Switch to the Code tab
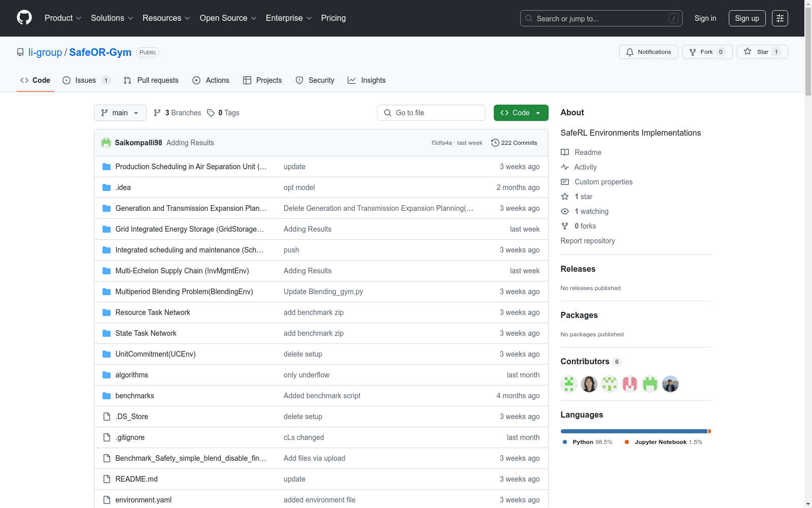 coord(36,80)
